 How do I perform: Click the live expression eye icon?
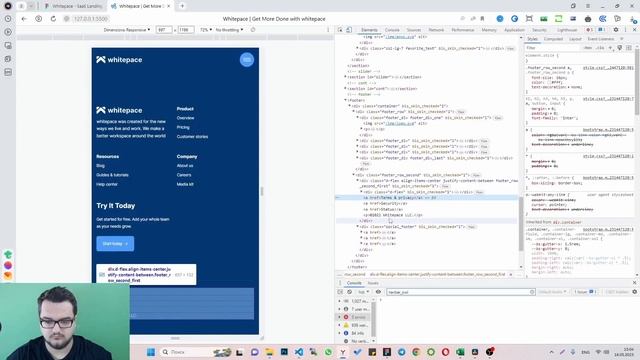point(378,292)
